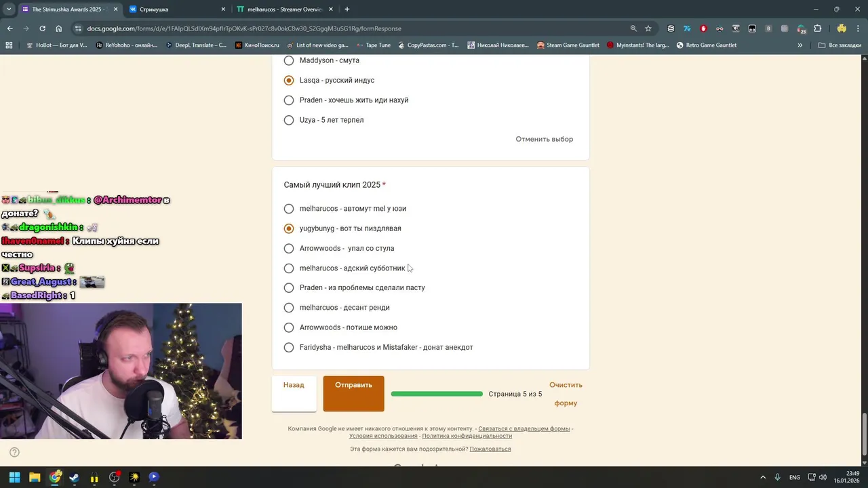Select melharucos - автомут mel у юзи
The height and width of the screenshot is (488, 868).
[289, 209]
